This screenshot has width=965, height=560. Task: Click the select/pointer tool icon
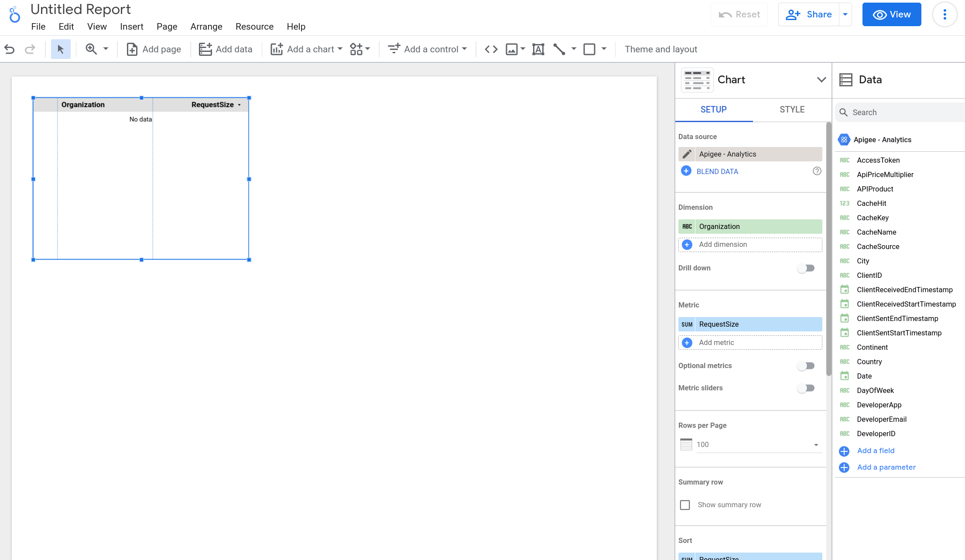[x=61, y=49]
